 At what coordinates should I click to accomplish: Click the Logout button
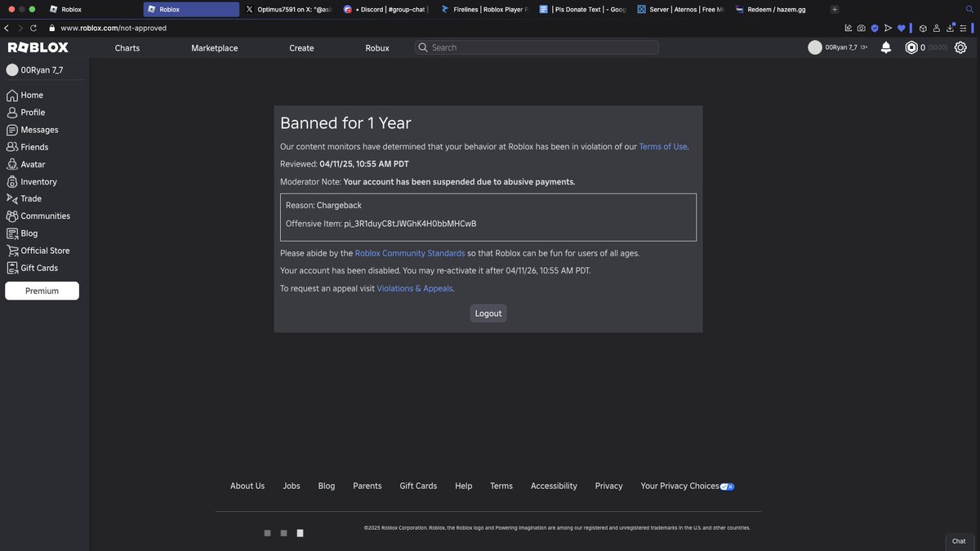pyautogui.click(x=488, y=313)
